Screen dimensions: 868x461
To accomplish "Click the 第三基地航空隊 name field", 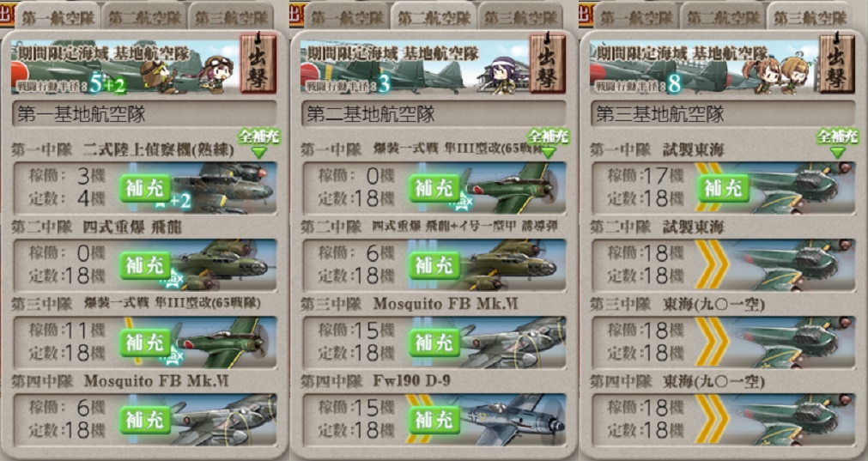I will [722, 114].
